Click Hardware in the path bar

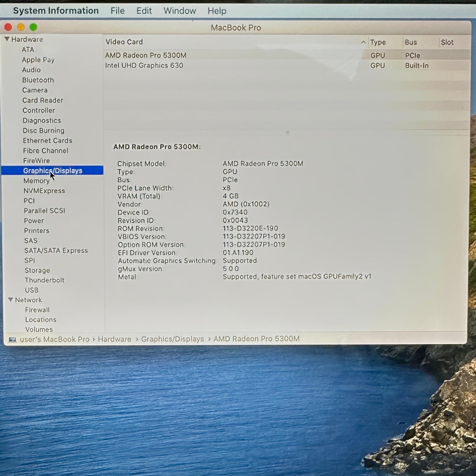(x=114, y=339)
